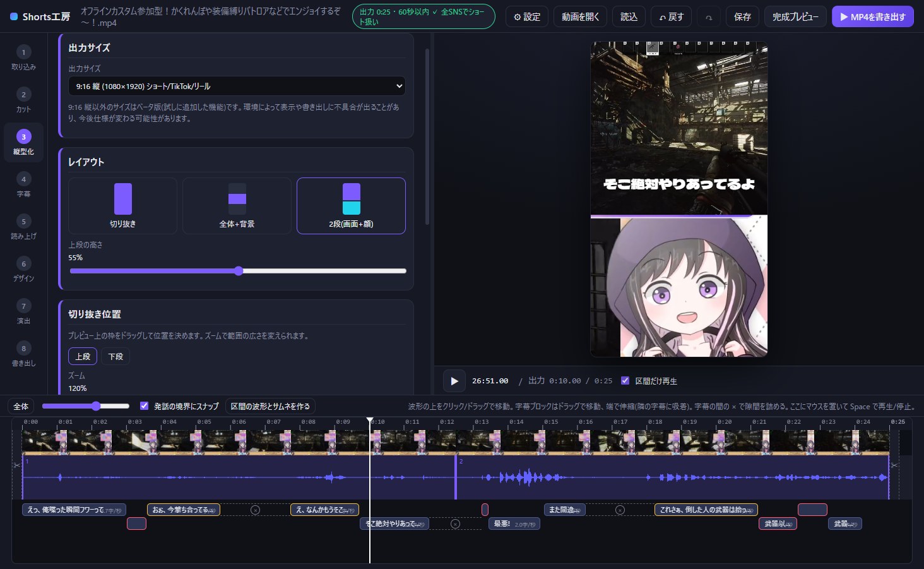This screenshot has width=924, height=569.
Task: Open 完成プレビュー
Action: [795, 17]
